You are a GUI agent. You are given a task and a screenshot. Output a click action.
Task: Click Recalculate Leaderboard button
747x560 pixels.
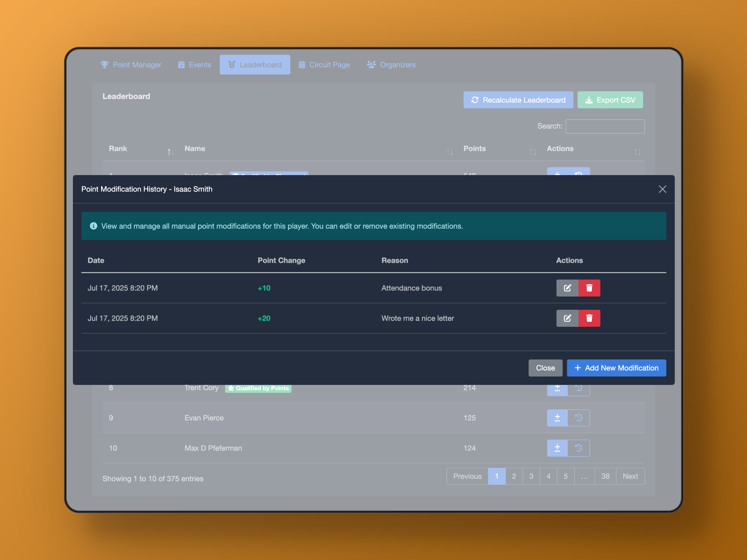pyautogui.click(x=518, y=100)
